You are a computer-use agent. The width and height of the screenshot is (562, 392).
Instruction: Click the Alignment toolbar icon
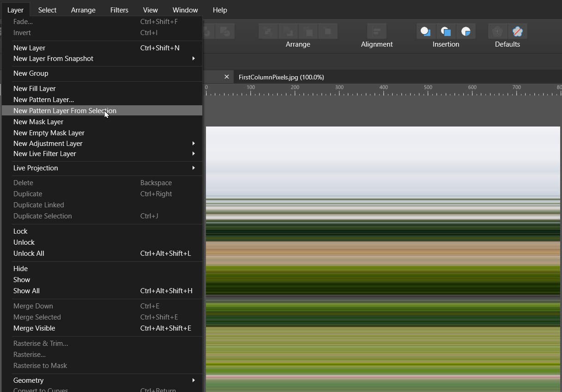pos(377,31)
